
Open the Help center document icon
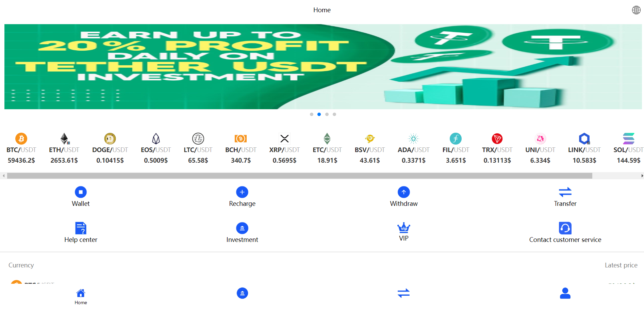point(81,228)
